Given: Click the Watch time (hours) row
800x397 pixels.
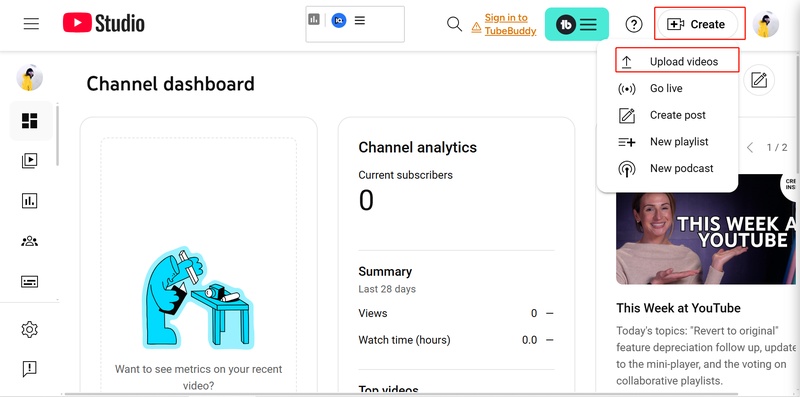Looking at the screenshot, I should [456, 340].
